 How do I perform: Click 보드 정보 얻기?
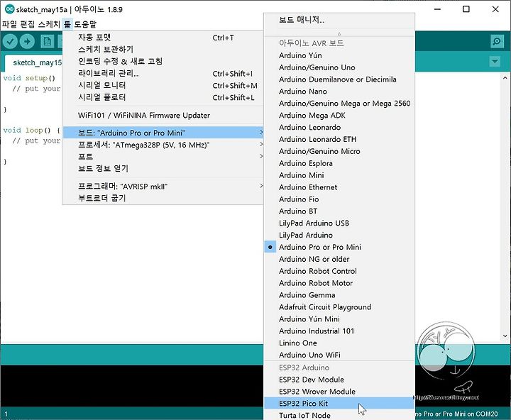tap(163, 168)
